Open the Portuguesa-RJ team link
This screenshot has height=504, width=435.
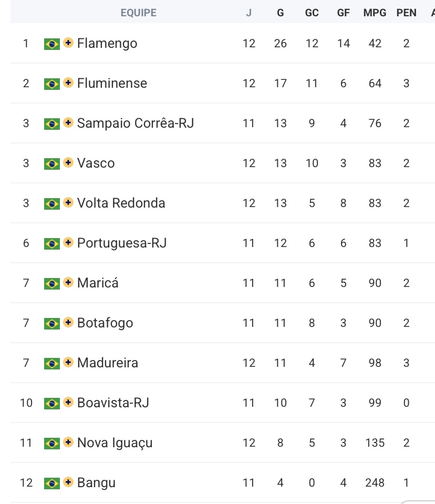pos(122,243)
